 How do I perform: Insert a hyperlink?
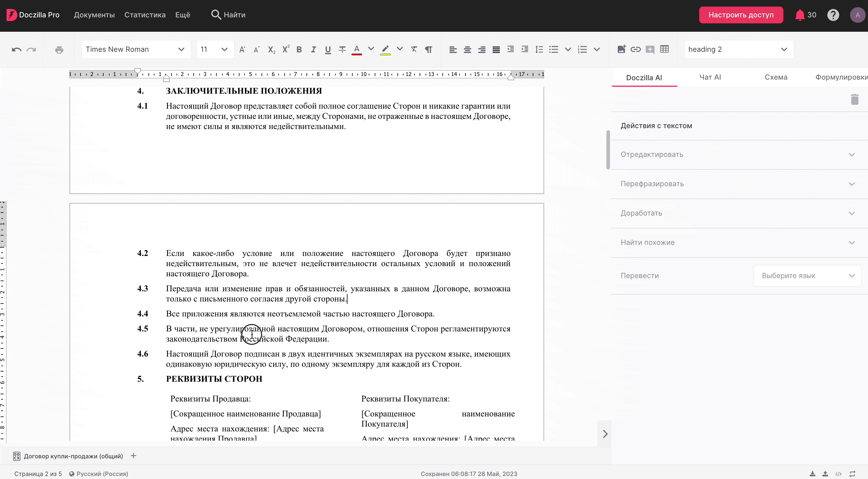(635, 50)
